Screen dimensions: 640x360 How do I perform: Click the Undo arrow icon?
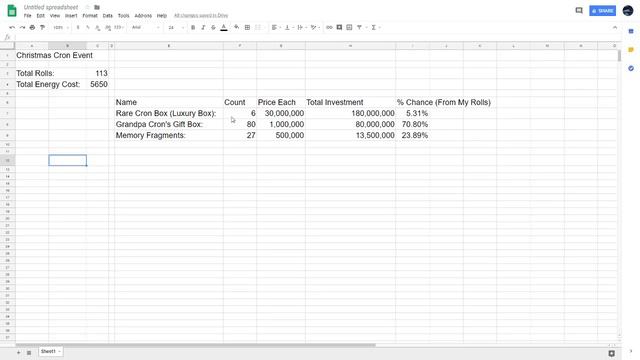tap(12, 27)
